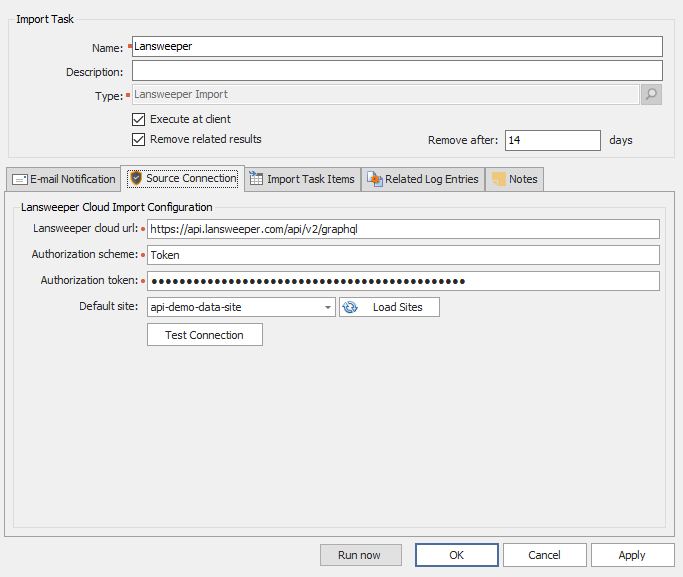Expand the Default site dropdown arrow
This screenshot has height=577, width=683.
point(328,307)
